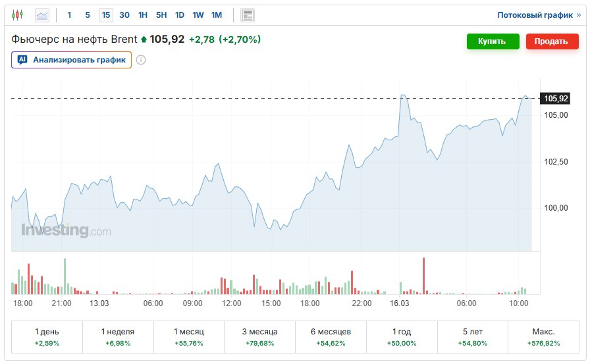Set chart interval to 5 minutes
Screen dimensions: 590x364
tap(88, 14)
